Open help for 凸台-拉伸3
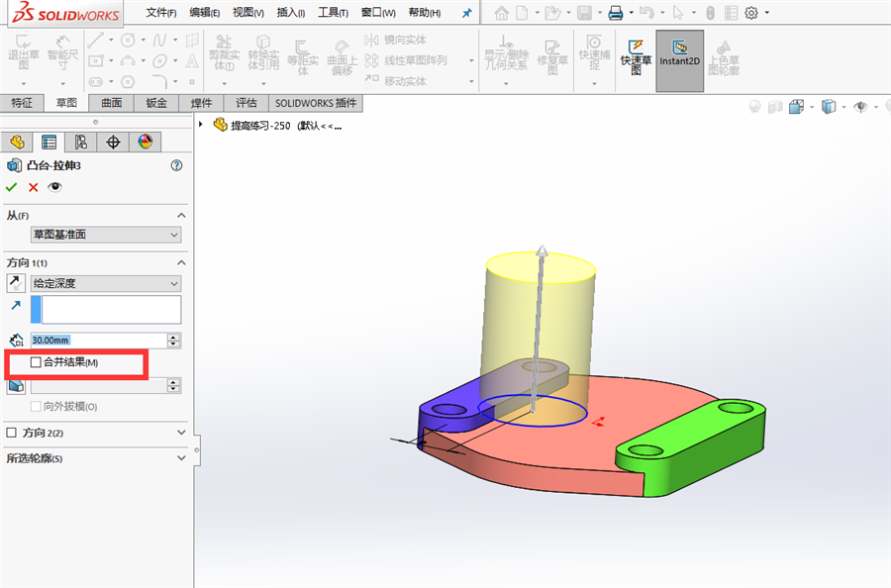 click(177, 165)
